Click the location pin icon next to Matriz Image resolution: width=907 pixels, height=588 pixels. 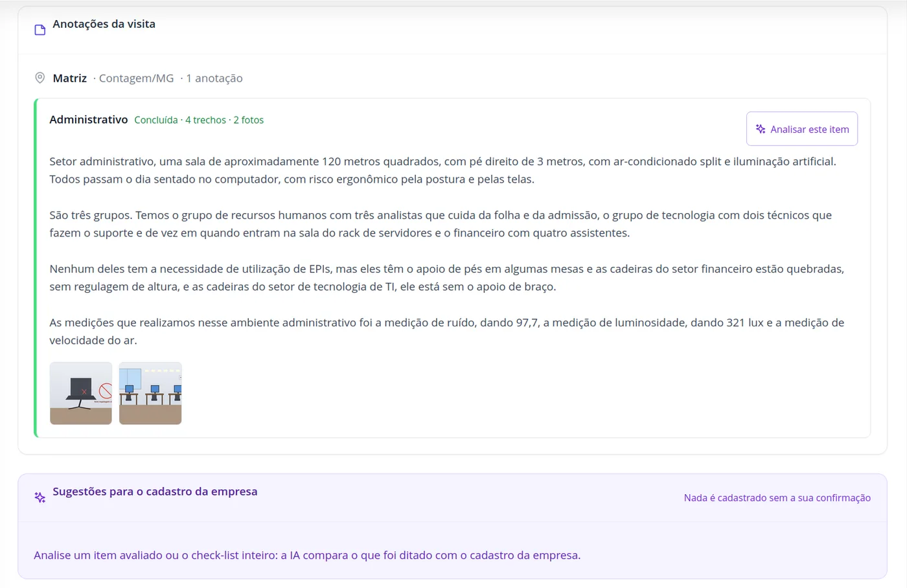40,78
